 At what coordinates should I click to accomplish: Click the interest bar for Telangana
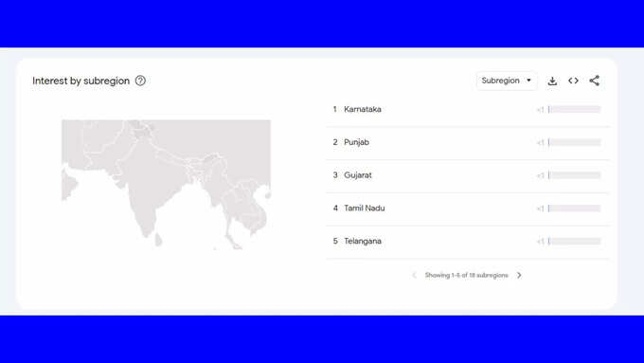click(575, 241)
